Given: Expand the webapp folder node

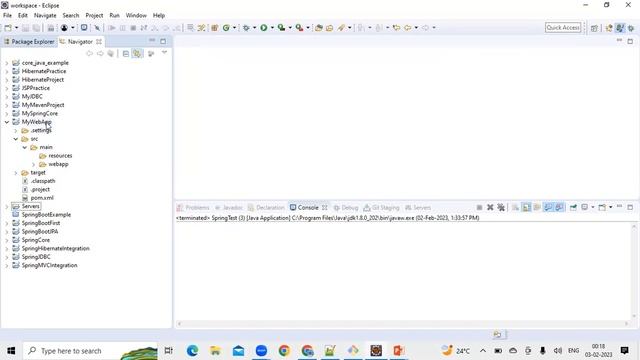Looking at the screenshot, I should (33, 164).
